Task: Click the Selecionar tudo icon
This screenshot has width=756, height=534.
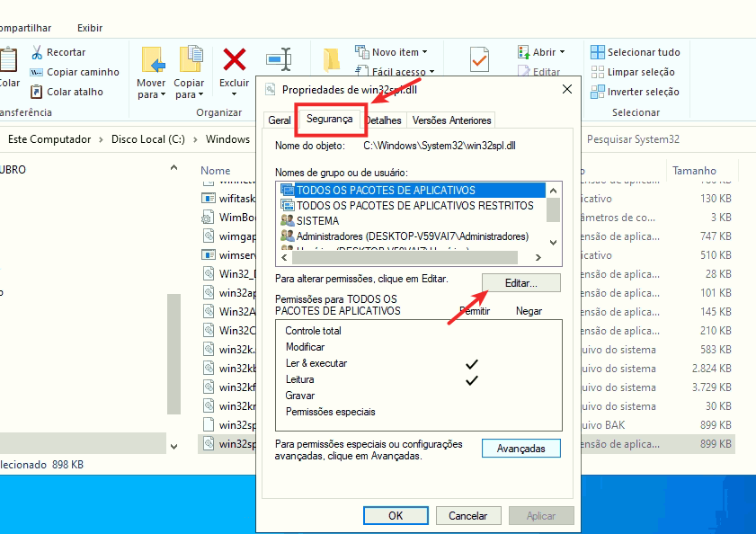Action: [598, 52]
